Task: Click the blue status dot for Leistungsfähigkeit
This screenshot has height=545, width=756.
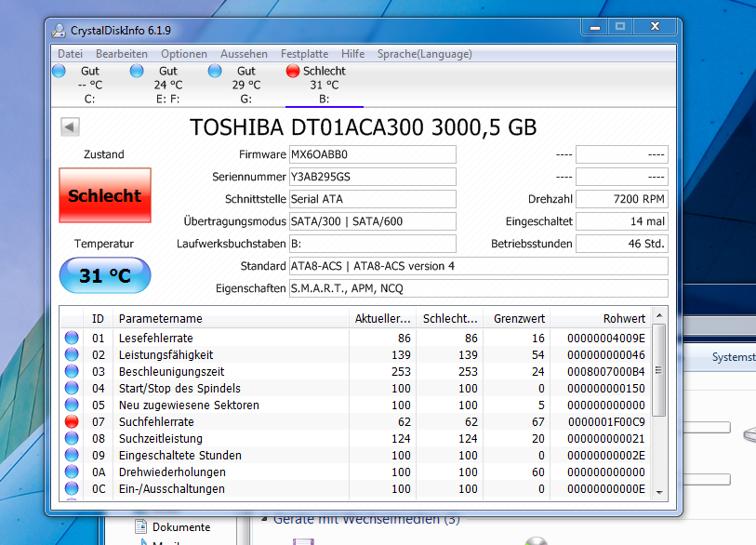Action: tap(72, 354)
